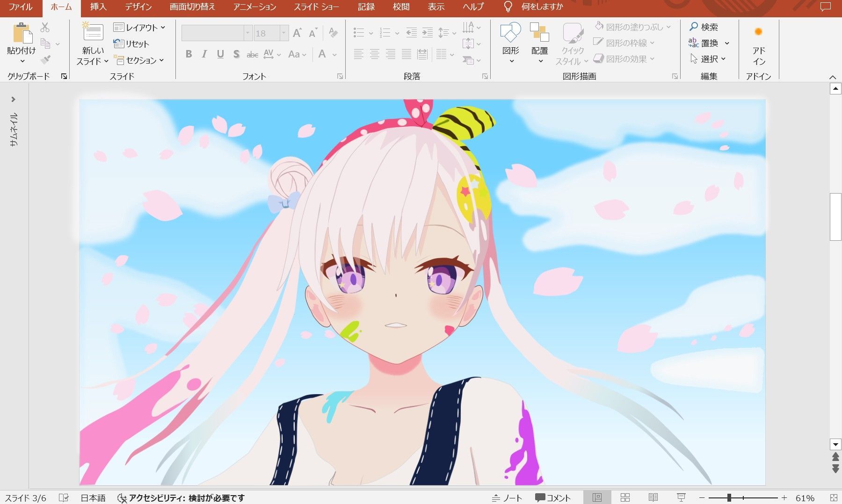
Task: Switch to Insert (挿入) tab
Action: [98, 7]
